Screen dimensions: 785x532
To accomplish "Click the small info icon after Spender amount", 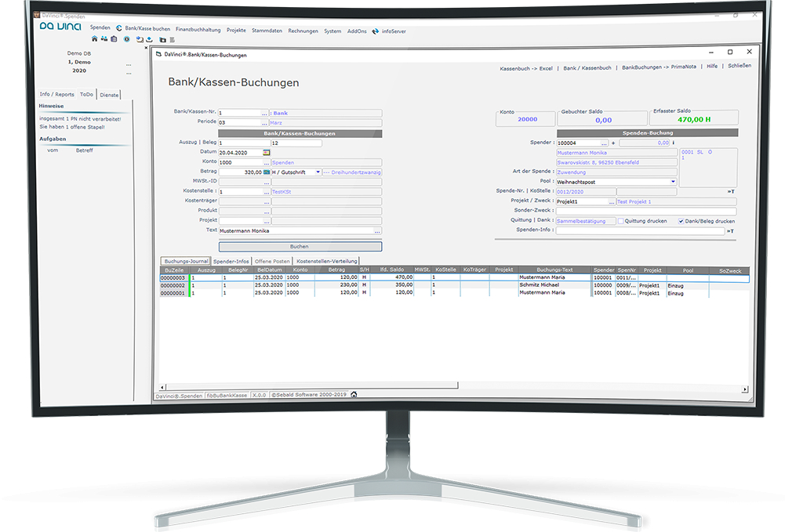I will 673,143.
